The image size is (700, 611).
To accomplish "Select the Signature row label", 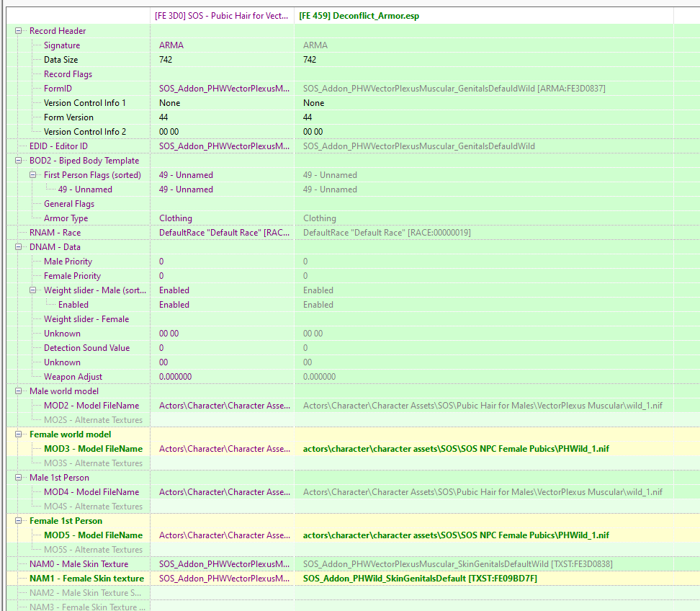I will 62,45.
